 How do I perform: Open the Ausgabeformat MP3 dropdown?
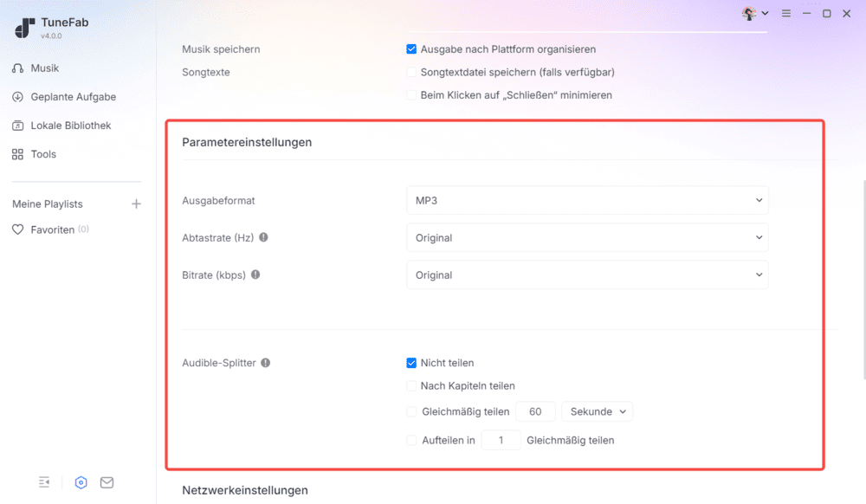coord(587,200)
